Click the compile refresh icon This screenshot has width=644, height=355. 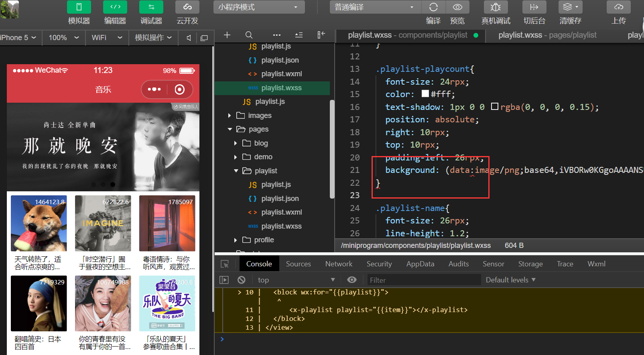tap(433, 7)
